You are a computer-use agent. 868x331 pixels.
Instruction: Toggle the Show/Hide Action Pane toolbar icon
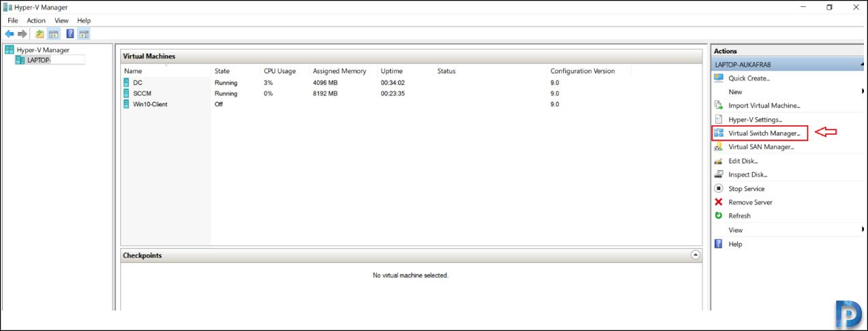tap(84, 33)
